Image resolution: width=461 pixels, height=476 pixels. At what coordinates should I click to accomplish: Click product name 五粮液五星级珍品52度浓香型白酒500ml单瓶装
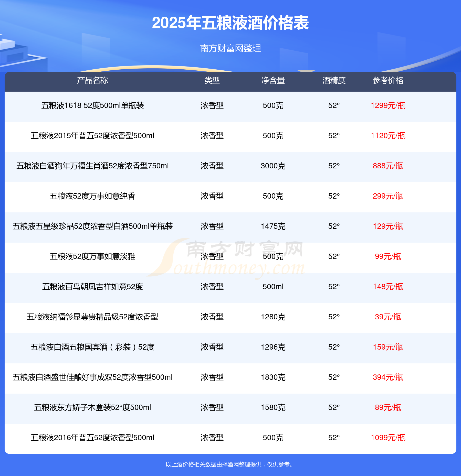point(92,226)
